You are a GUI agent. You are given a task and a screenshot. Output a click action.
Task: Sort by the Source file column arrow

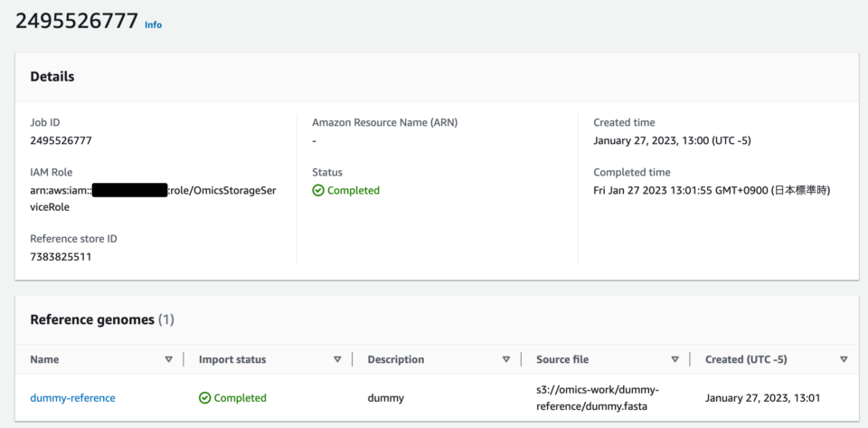click(x=675, y=359)
